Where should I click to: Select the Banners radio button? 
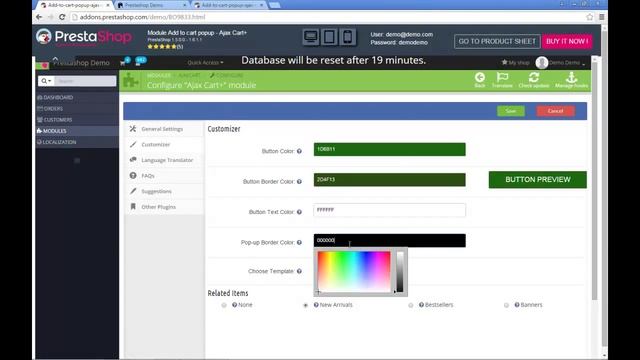[x=506, y=305]
